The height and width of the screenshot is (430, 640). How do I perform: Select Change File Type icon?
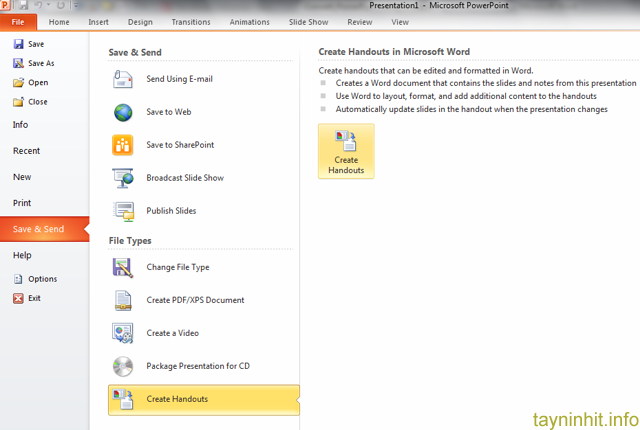124,267
